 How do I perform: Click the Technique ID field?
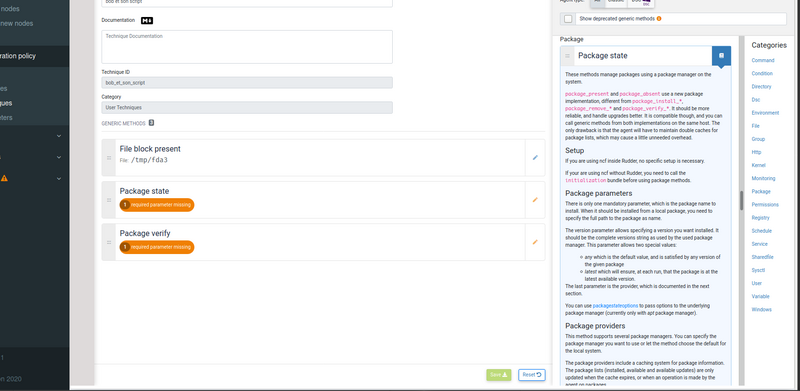tap(247, 83)
